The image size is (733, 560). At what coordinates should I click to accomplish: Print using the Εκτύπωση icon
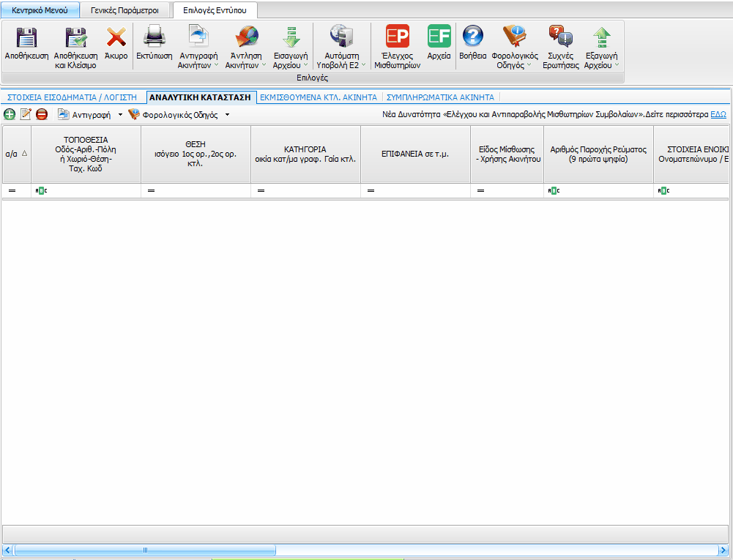click(154, 38)
